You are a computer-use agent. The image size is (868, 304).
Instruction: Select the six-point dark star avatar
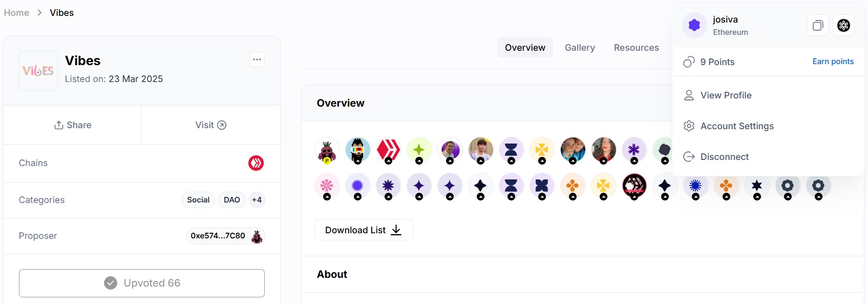tap(757, 186)
